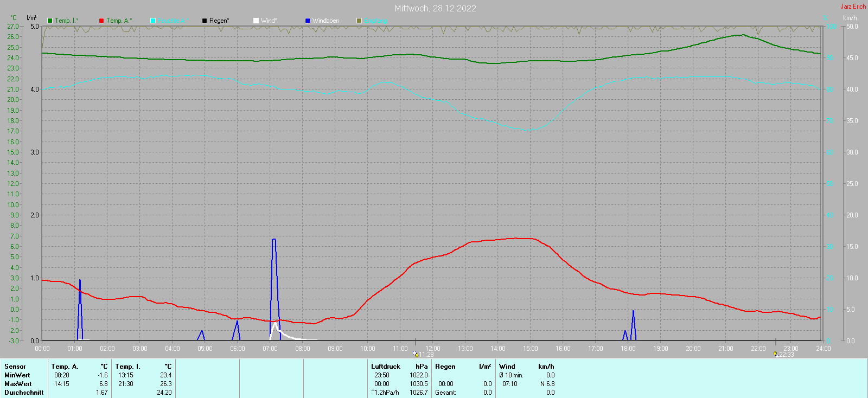This screenshot has height=398, width=868.
Task: Click the Temp. I. average value '24.20'
Action: [x=164, y=393]
